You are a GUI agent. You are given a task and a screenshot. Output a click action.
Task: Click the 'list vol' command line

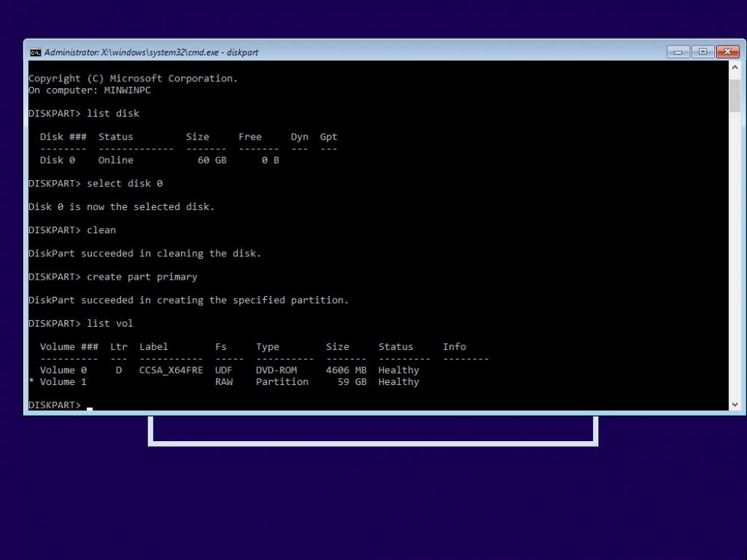click(x=81, y=323)
